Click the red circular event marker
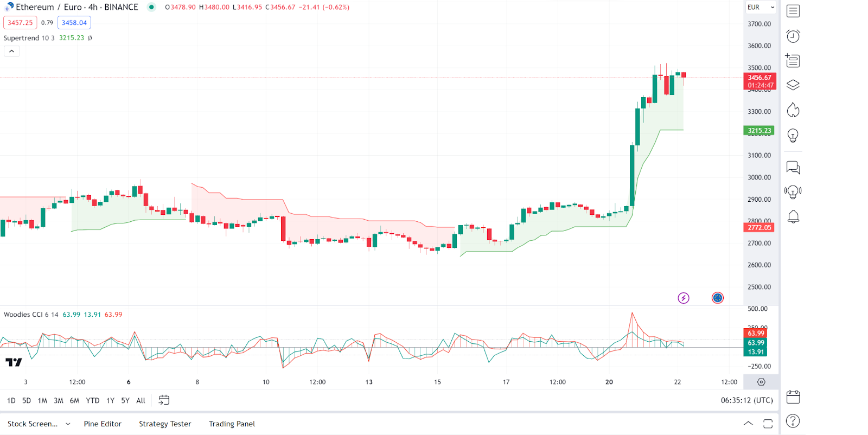 (x=718, y=298)
